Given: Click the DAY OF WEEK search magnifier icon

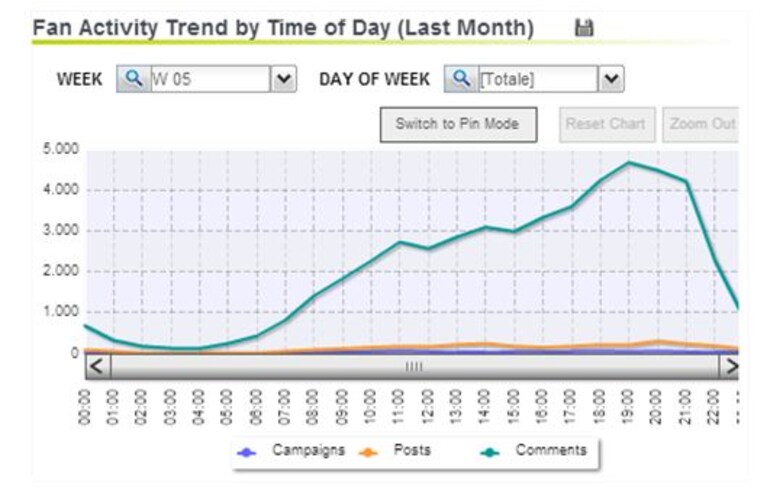Looking at the screenshot, I should coord(461,79).
